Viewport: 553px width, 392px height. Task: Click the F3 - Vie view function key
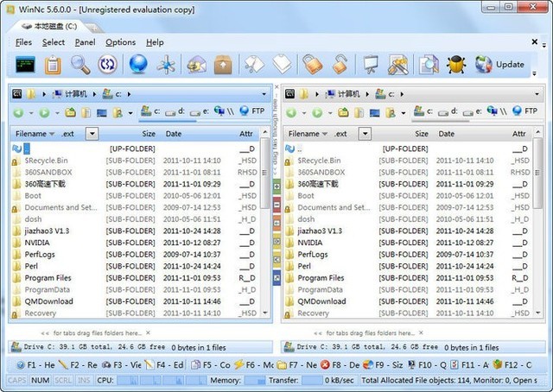122,365
